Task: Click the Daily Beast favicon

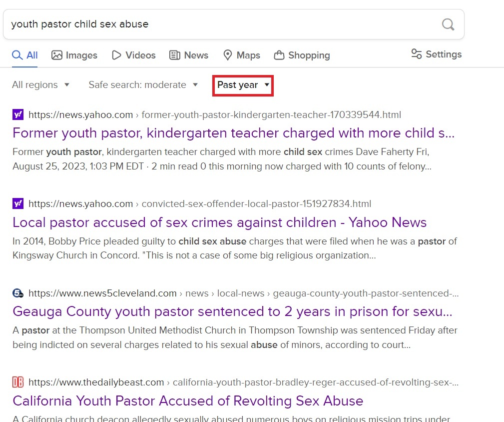Action: 18,382
